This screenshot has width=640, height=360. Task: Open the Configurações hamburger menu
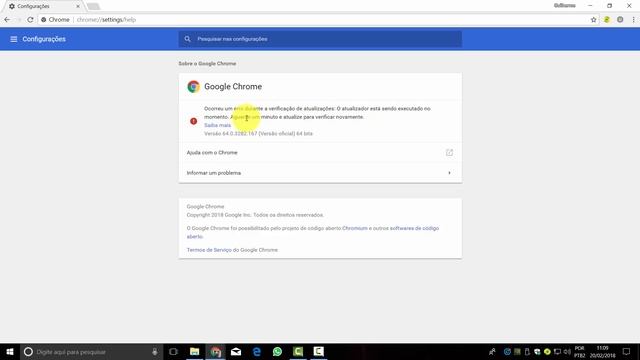pos(13,39)
